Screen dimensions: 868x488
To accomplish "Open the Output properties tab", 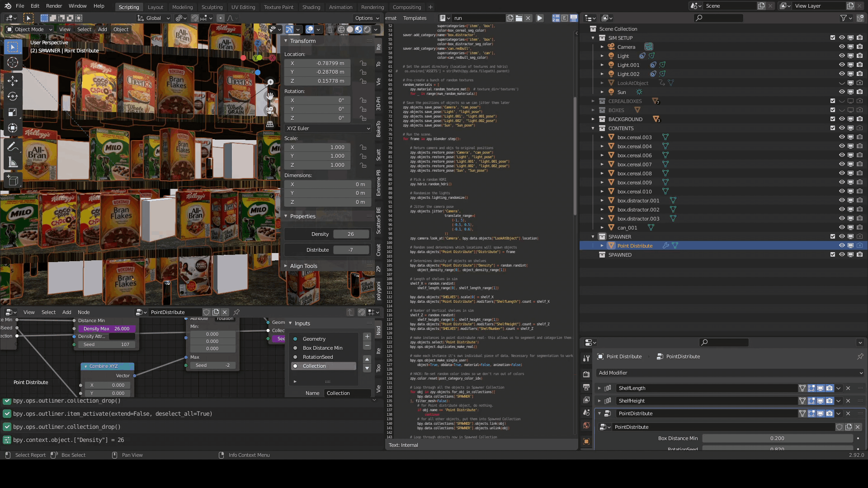I will coord(586,387).
